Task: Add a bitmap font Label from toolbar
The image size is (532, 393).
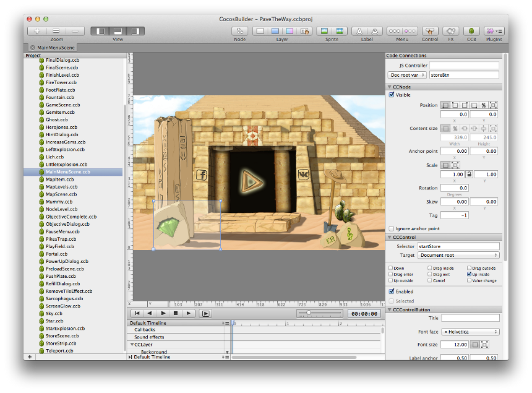Action: tap(375, 31)
